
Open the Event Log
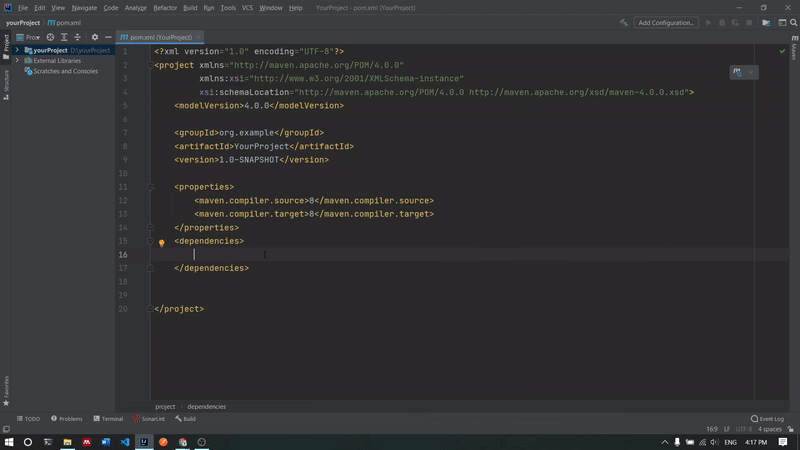point(767,419)
